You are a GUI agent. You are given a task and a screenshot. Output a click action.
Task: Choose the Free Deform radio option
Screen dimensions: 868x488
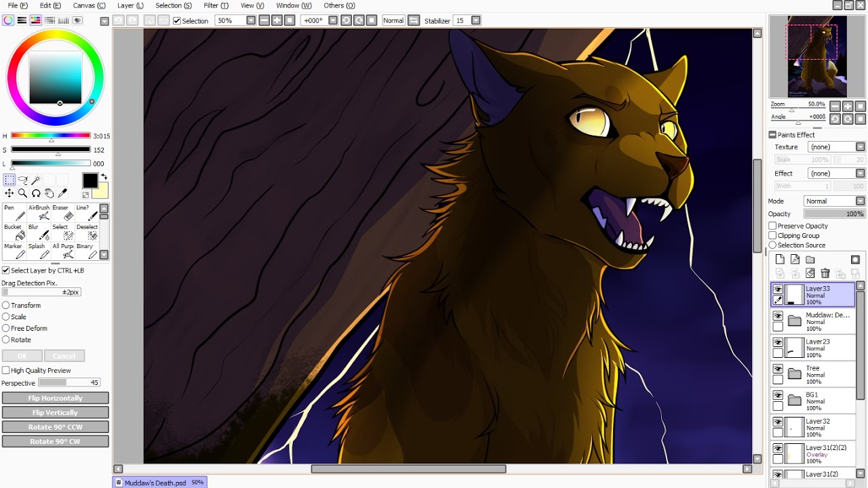(x=5, y=328)
